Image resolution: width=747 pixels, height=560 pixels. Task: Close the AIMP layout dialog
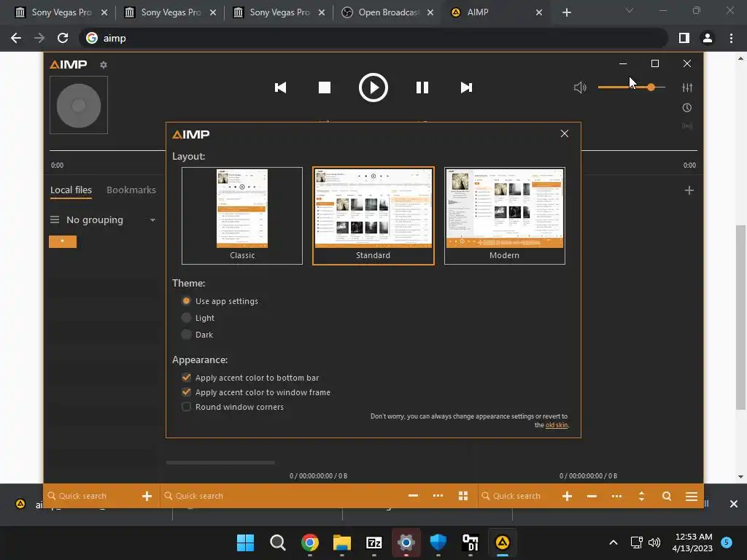point(565,133)
